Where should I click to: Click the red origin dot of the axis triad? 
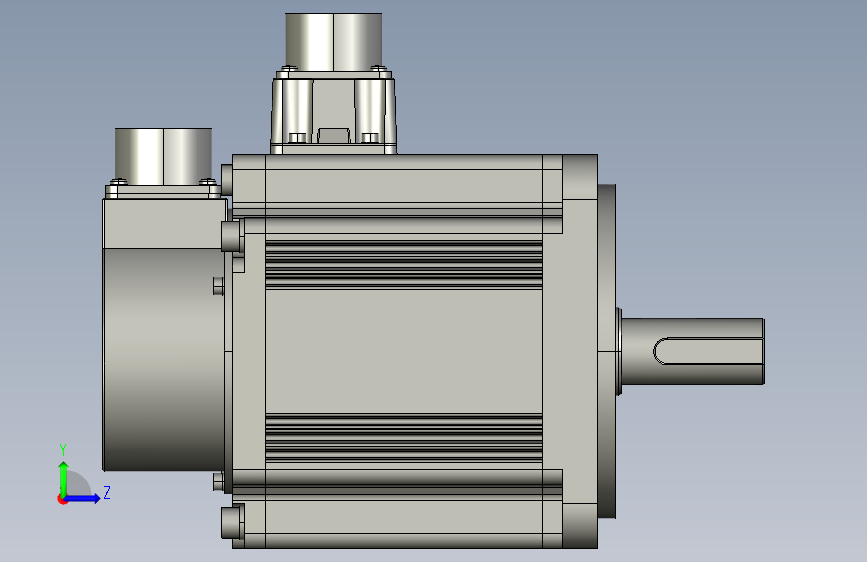pos(62,500)
